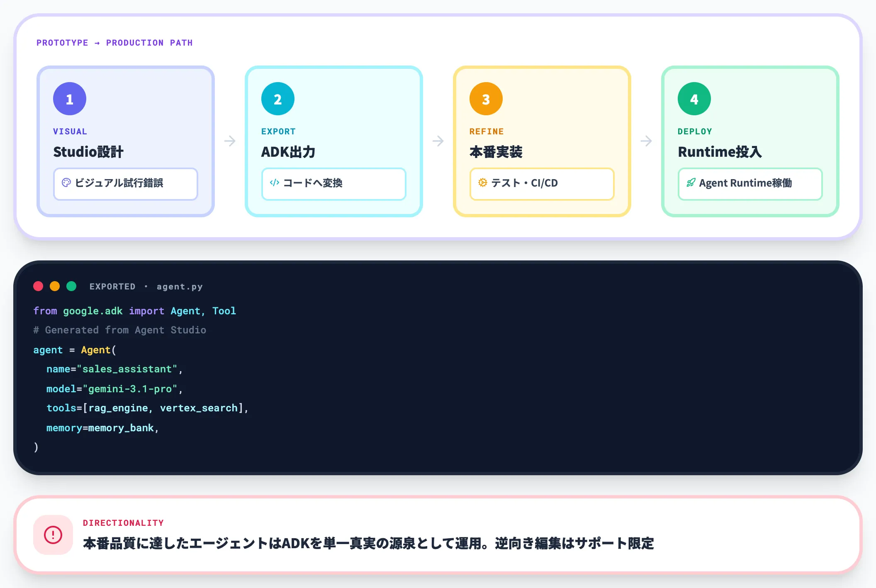The image size is (876, 588).
Task: Click the green circle 4 on Runtime投入 card
Action: click(693, 98)
